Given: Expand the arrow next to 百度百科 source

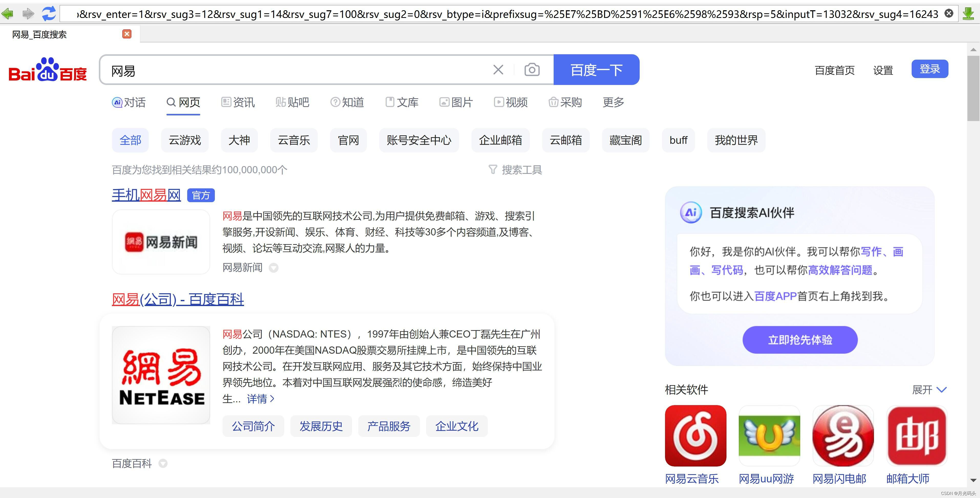Looking at the screenshot, I should [163, 463].
